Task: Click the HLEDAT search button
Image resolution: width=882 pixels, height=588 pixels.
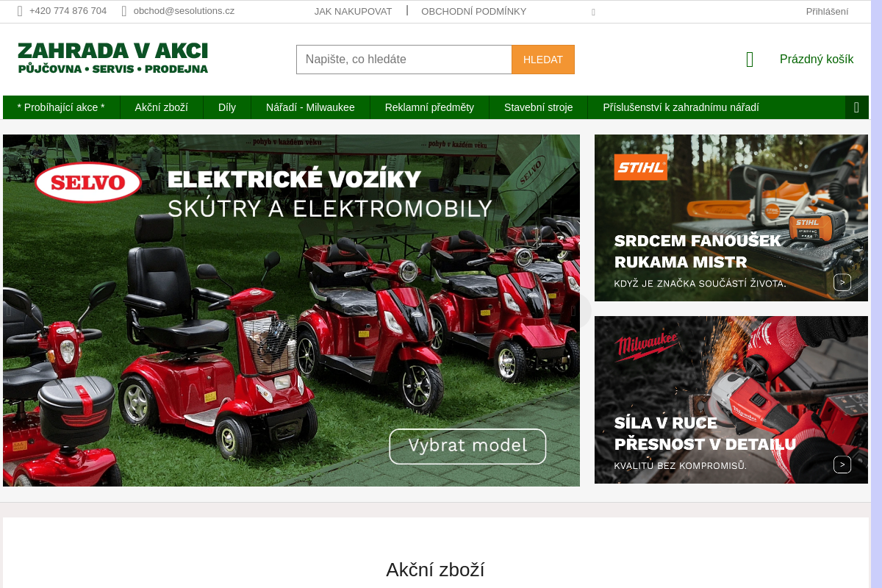Action: pyautogui.click(x=543, y=60)
